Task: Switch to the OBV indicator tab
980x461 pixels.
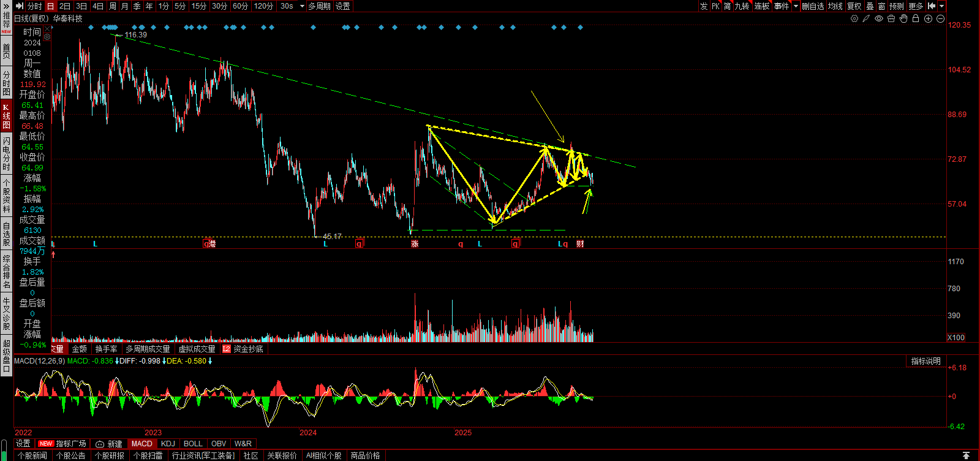Action: tap(218, 444)
